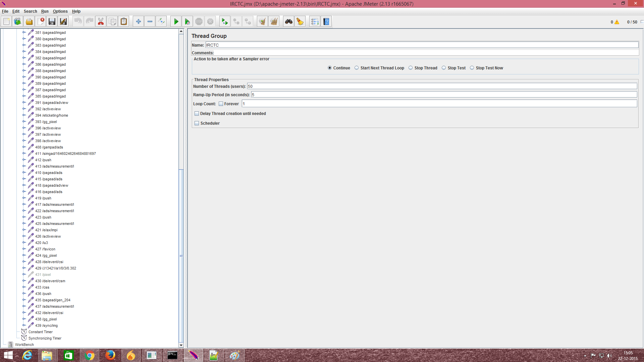Select the 429 /J13421/a1/0/3/0.302 sampler
Screen dimensions: 644x362
point(56,268)
